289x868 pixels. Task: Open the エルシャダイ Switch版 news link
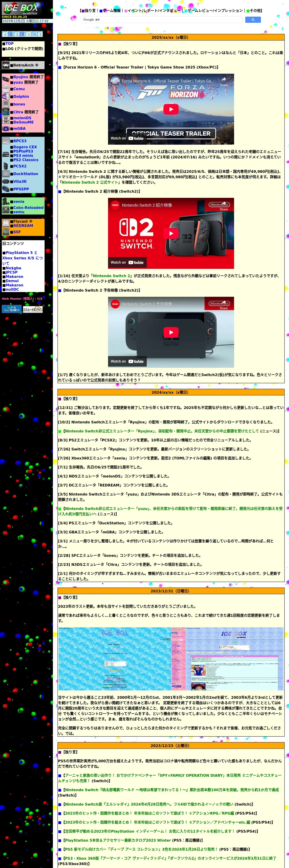click(149, 804)
